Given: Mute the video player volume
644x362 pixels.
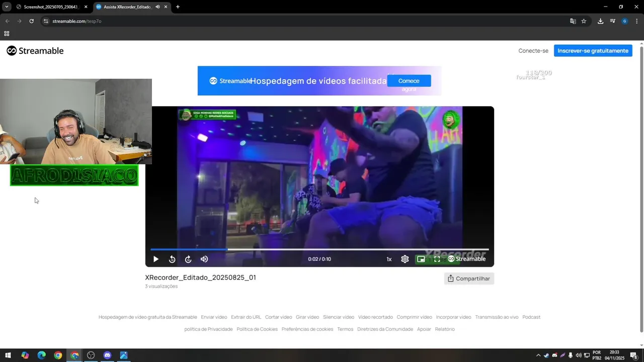Looking at the screenshot, I should pyautogui.click(x=204, y=259).
